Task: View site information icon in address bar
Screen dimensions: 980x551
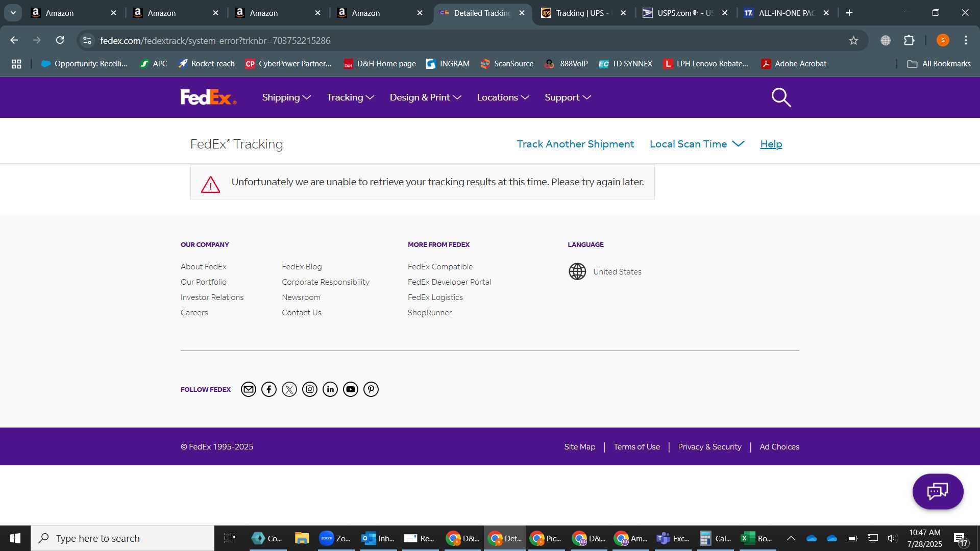Action: [87, 40]
